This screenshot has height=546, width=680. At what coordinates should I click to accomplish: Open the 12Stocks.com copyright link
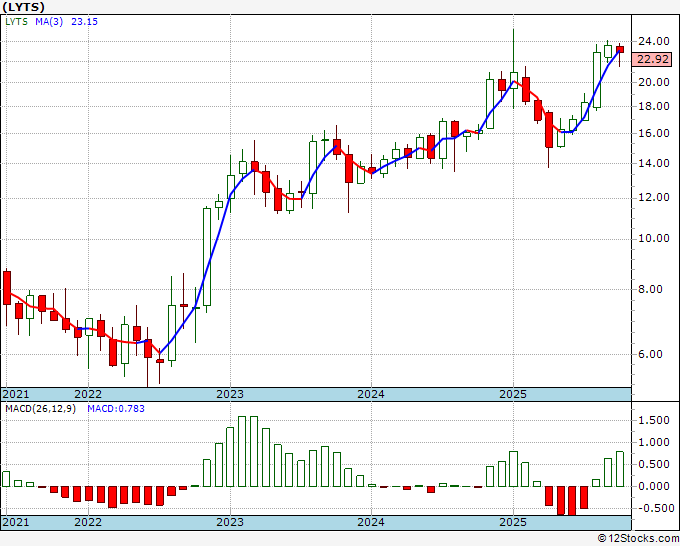pos(638,538)
